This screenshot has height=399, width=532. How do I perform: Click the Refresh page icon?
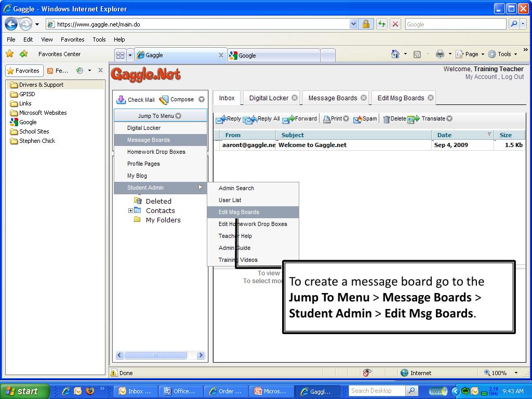pos(382,24)
